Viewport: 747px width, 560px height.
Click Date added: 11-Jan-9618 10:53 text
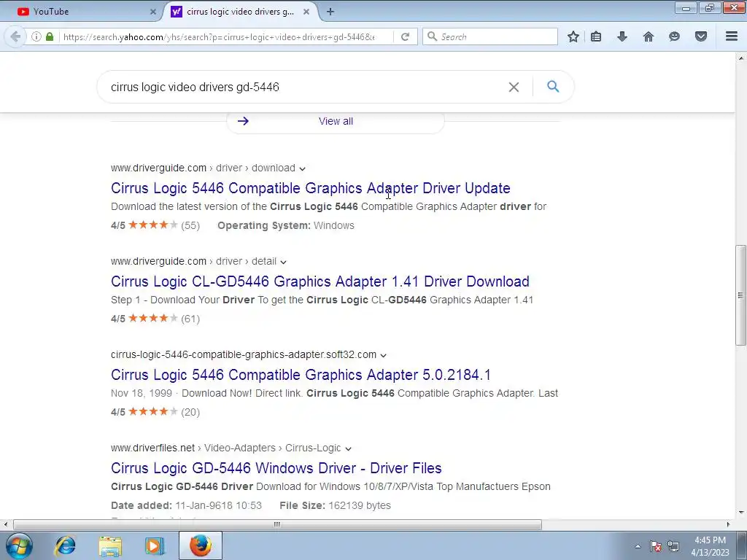click(186, 506)
